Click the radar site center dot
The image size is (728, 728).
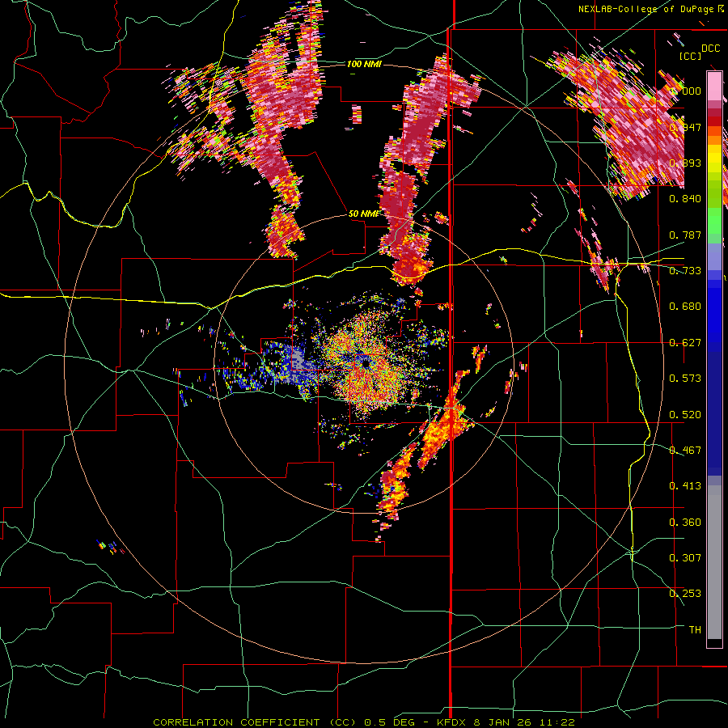(x=366, y=363)
